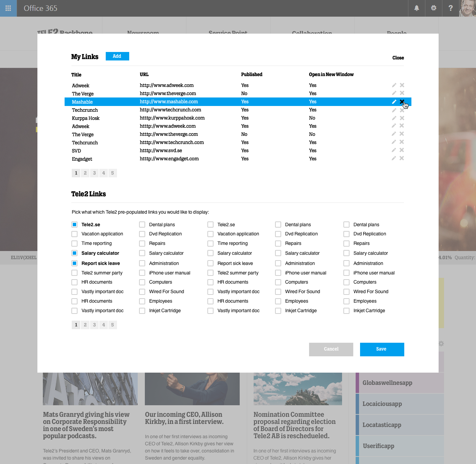
Task: Uncheck the bold Report sick leave checkbox
Action: 74,263
